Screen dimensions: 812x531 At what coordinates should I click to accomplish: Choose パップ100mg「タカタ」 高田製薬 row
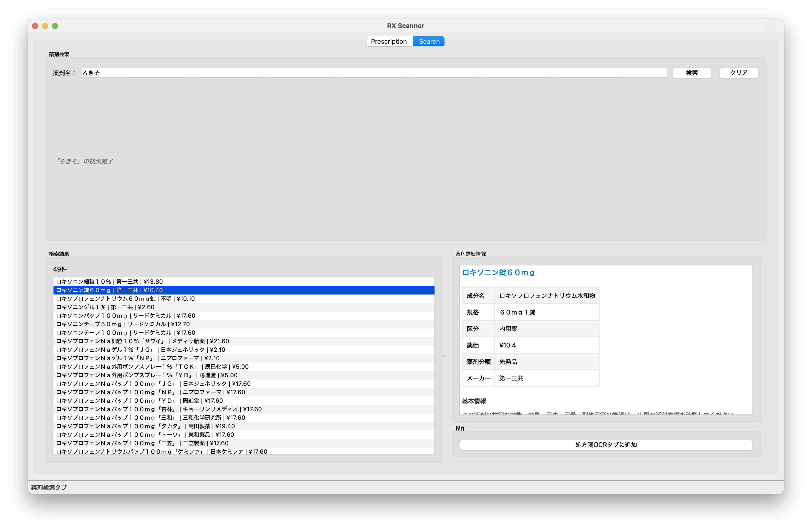click(145, 426)
